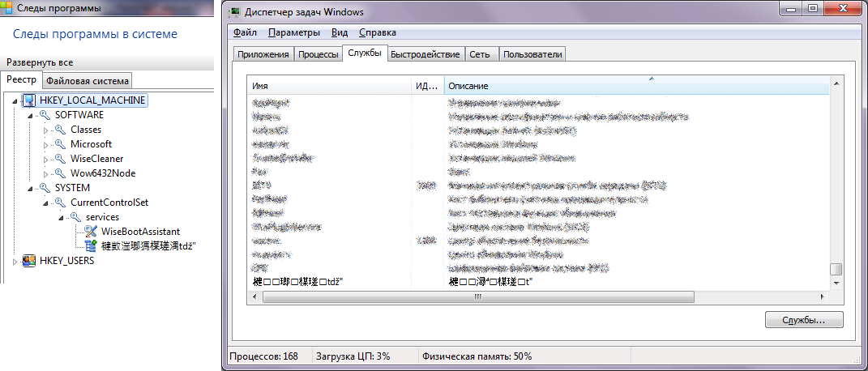Expand the Microsoft branch
The image size is (868, 371).
pyautogui.click(x=46, y=144)
